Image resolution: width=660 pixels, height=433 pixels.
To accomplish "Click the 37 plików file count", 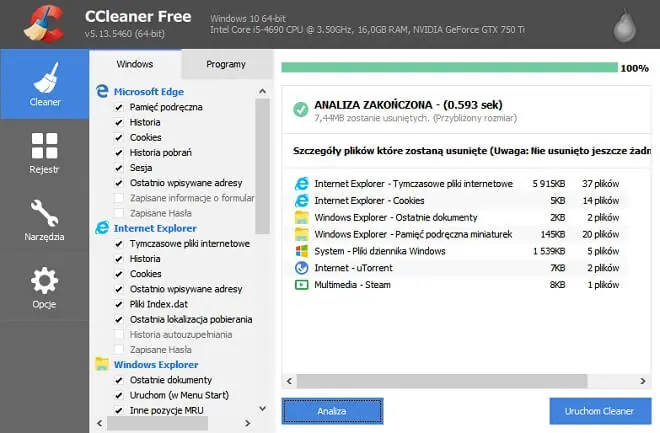I will point(601,184).
